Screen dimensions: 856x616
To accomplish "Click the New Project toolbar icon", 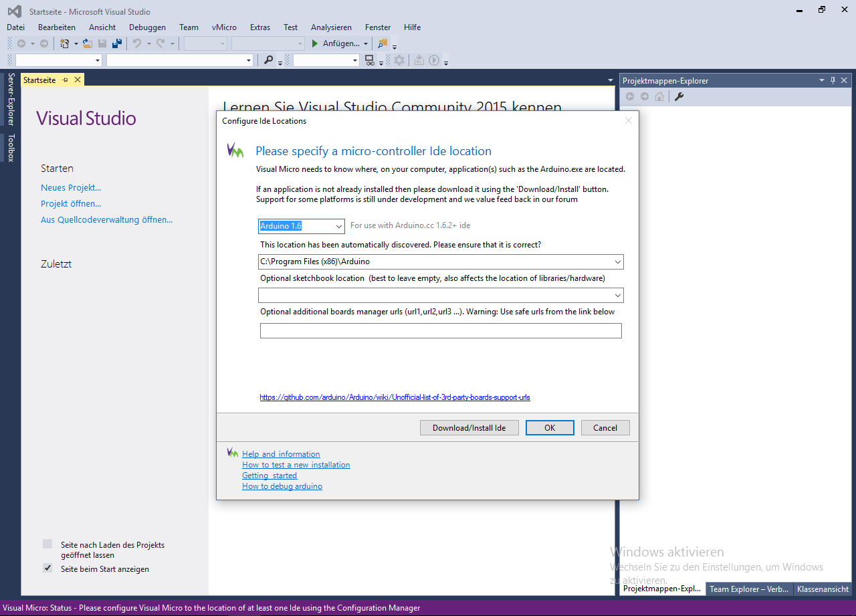I will [x=65, y=43].
